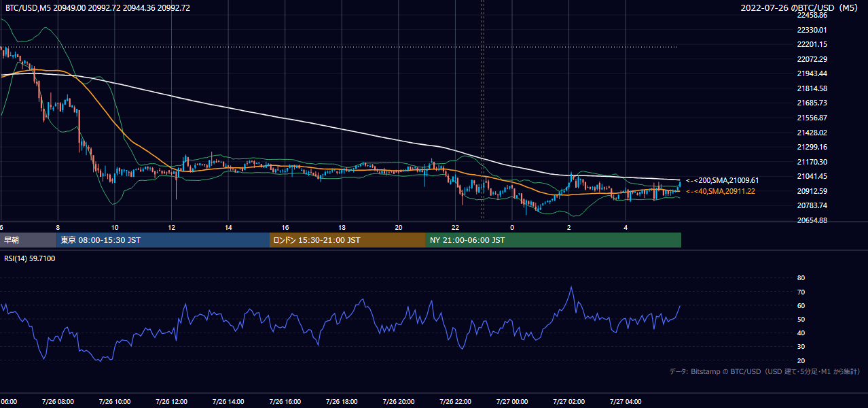The height and width of the screenshot is (408, 868).
Task: Select the NY 21:00-06:00 JST session bar
Action: point(554,240)
